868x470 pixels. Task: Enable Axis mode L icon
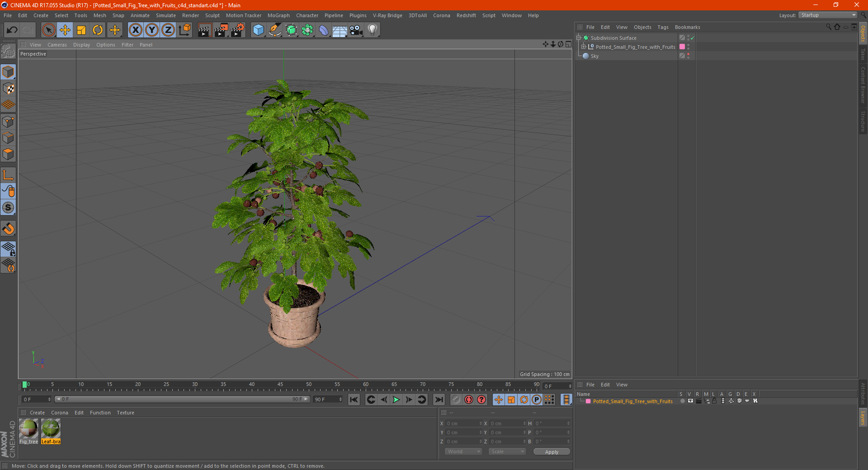click(x=8, y=175)
